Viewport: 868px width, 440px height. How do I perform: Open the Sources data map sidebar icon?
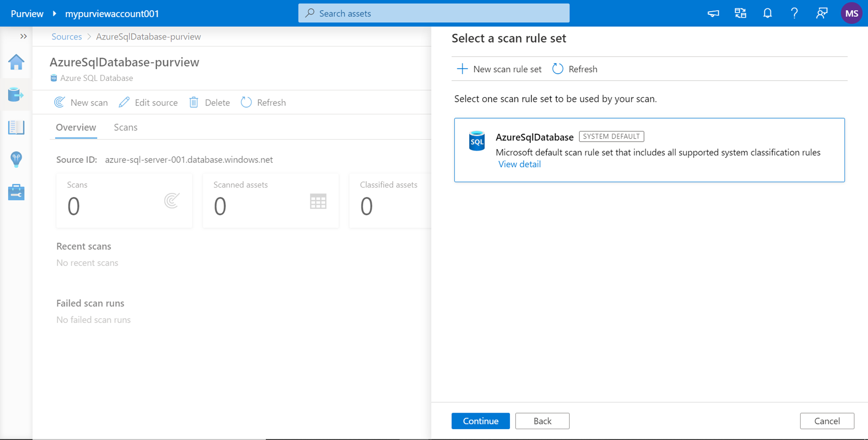16,94
